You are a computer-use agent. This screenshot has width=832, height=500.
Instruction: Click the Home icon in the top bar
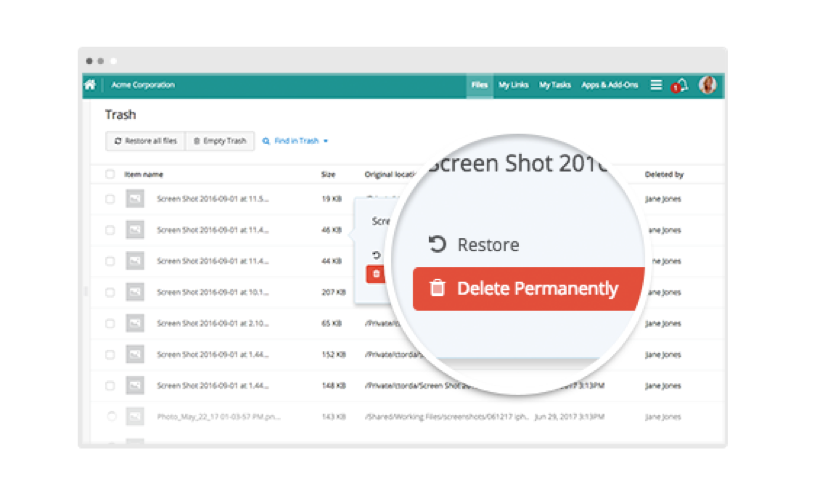90,85
